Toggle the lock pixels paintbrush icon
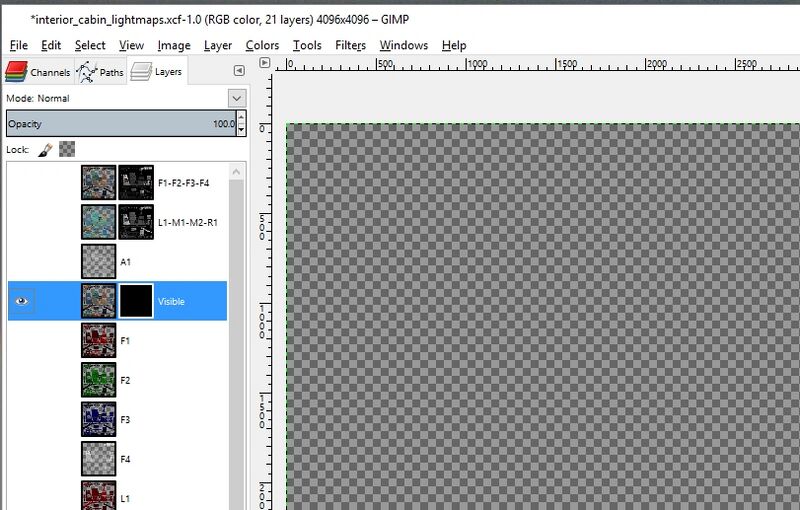The image size is (800, 510). point(45,149)
